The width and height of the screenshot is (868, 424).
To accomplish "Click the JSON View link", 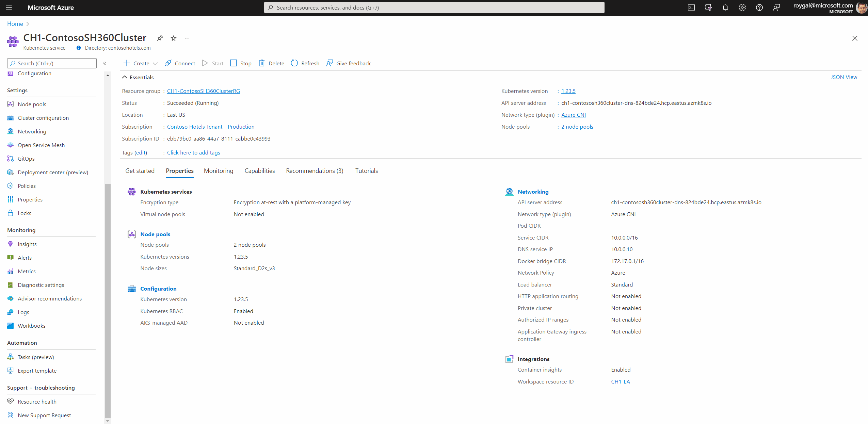I will pyautogui.click(x=844, y=77).
